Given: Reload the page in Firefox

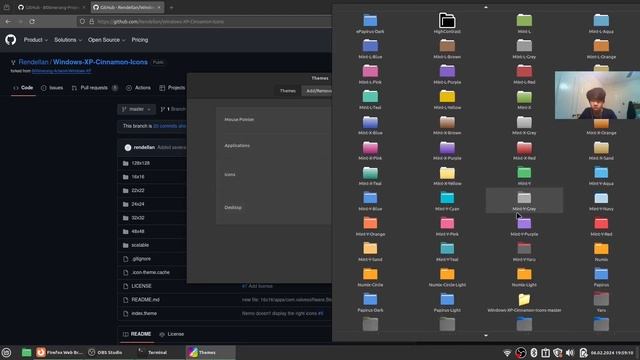Looking at the screenshot, I should click(x=32, y=21).
